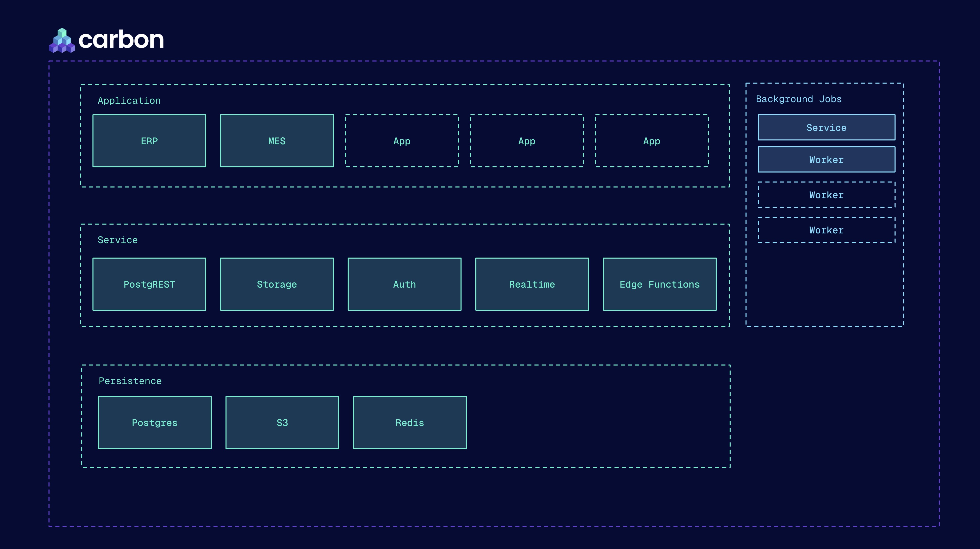Switch to the Service section
980x549 pixels.
coord(118,240)
